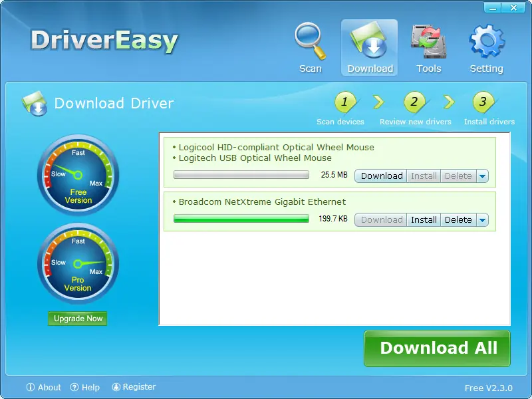Open the Setting gear icon
Screen dimensions: 532x399
(x=487, y=41)
